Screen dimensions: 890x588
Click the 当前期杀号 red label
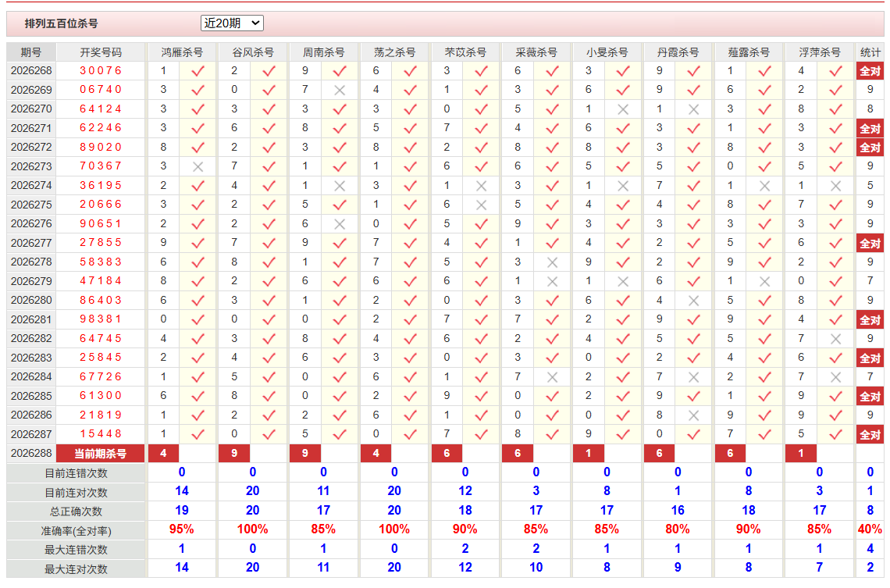pyautogui.click(x=101, y=454)
